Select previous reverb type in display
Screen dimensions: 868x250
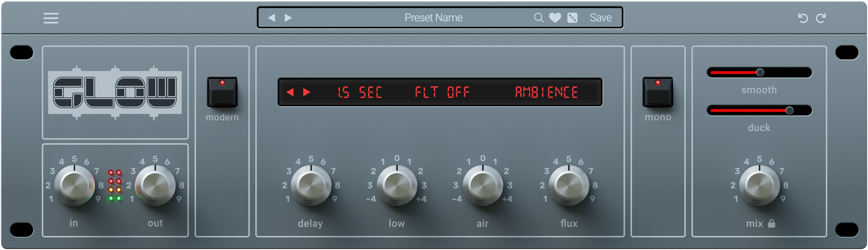coord(290,92)
